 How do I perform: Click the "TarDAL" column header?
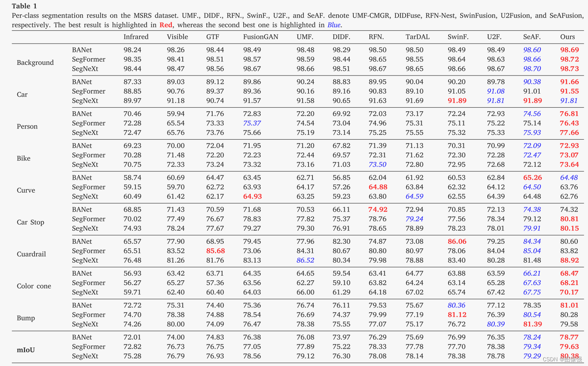point(417,37)
